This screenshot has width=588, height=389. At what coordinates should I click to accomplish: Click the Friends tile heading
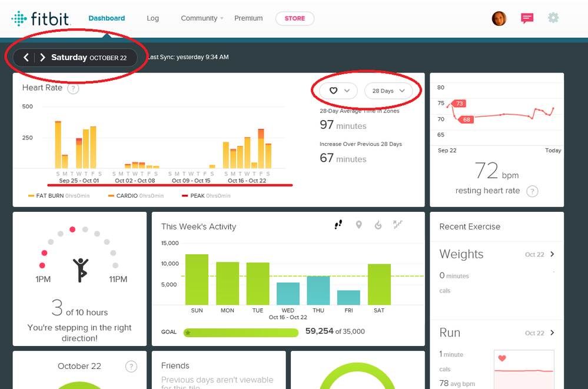coord(175,365)
